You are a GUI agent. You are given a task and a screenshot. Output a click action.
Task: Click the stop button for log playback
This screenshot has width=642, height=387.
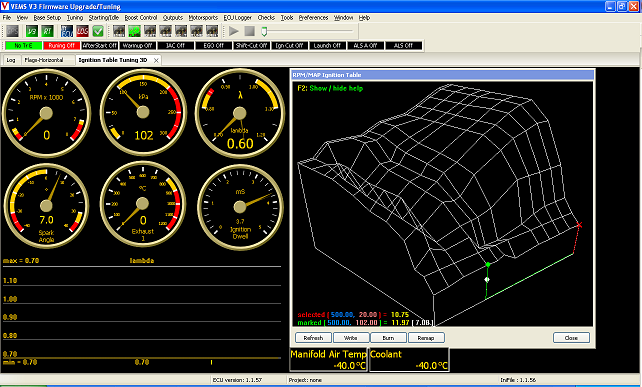(249, 31)
